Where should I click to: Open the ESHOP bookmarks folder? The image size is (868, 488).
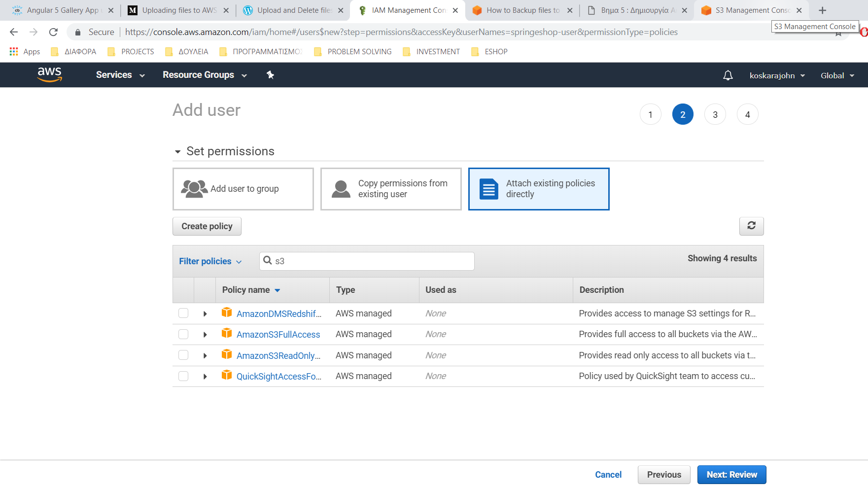click(x=489, y=51)
